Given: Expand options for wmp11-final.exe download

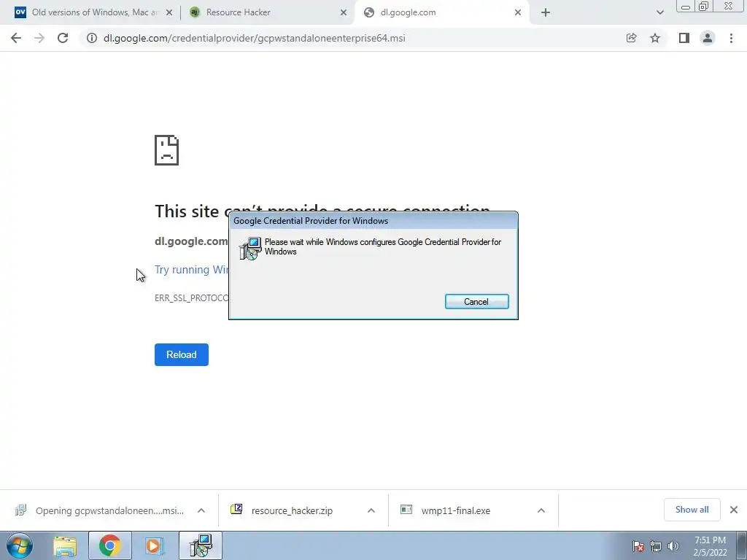Looking at the screenshot, I should tap(541, 510).
